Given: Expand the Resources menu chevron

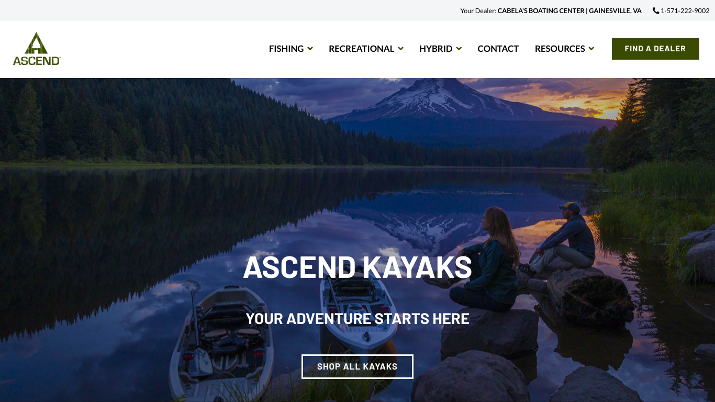Looking at the screenshot, I should pos(591,48).
